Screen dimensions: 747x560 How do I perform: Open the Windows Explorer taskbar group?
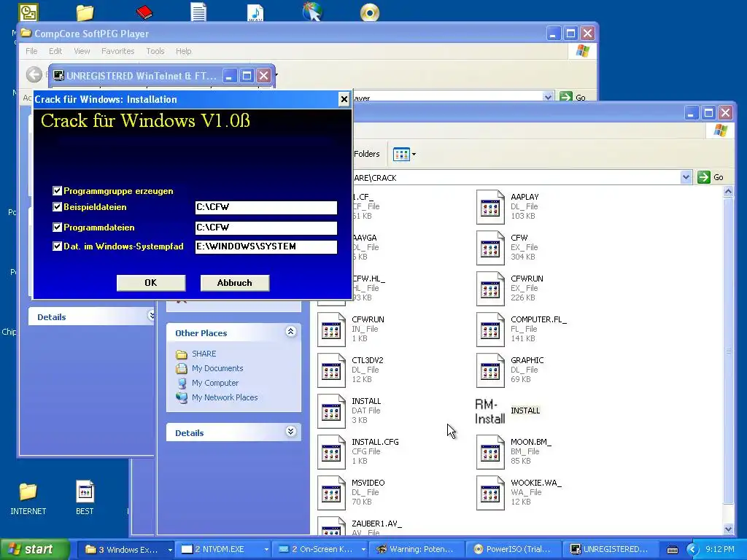[x=128, y=550]
